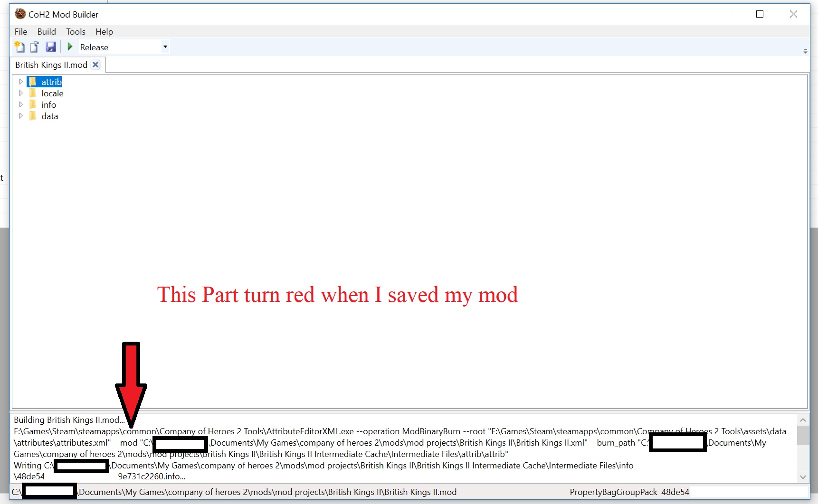Click the data folder icon
Image resolution: width=818 pixels, height=504 pixels.
click(x=33, y=116)
